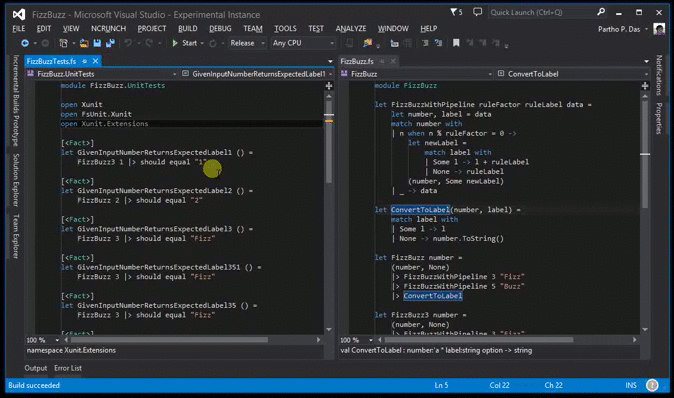
Task: Click the Save All icon
Action: click(110, 43)
